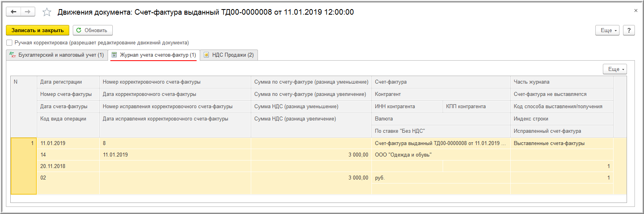Viewport: 644px width, 214px height.
Task: Click the forward navigation arrow
Action: 28,12
